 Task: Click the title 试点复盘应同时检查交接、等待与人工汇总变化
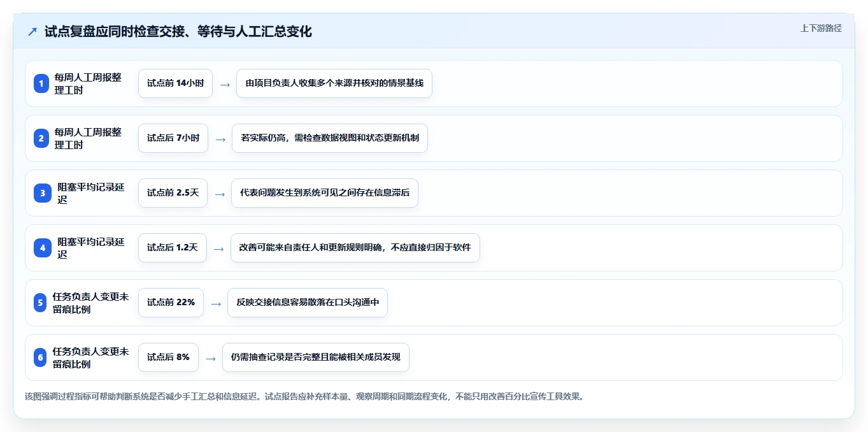coord(178,31)
